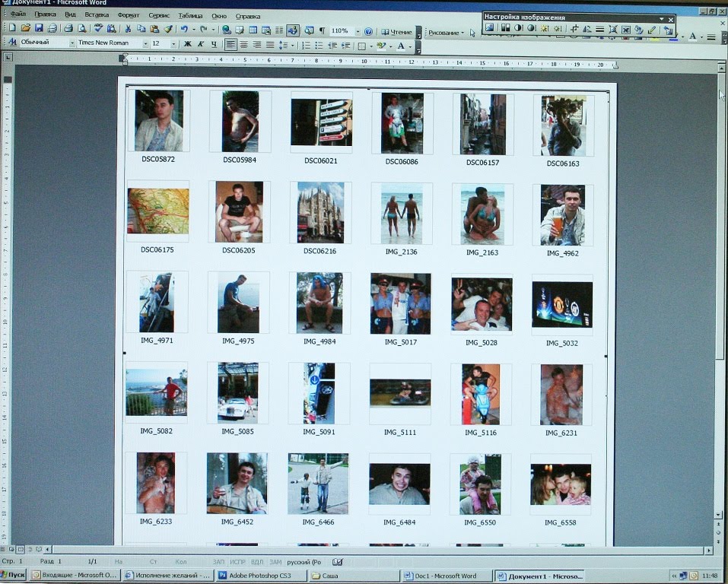Open the Таблица menu

pos(190,16)
